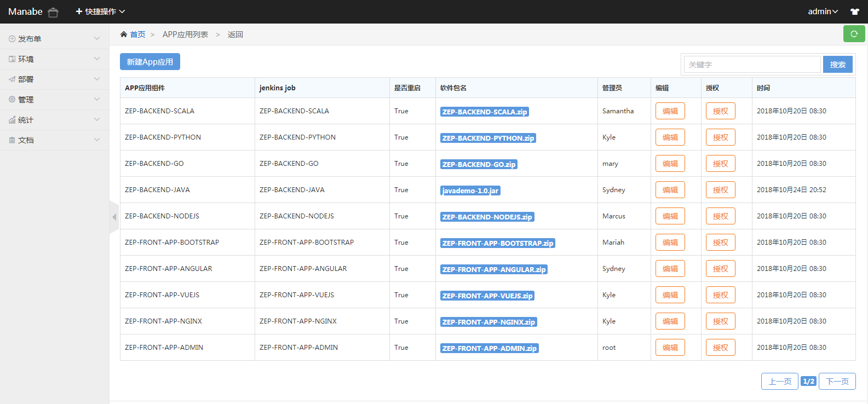
Task: Click the 新建App应用 button
Action: coord(150,62)
